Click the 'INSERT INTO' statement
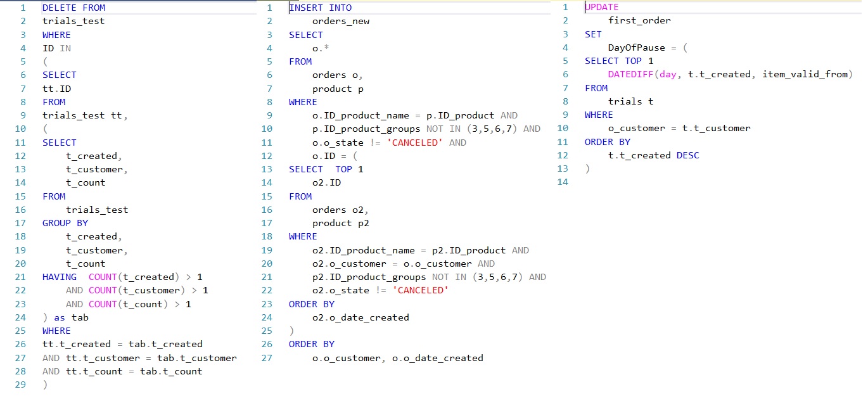868x401 pixels. coord(321,8)
